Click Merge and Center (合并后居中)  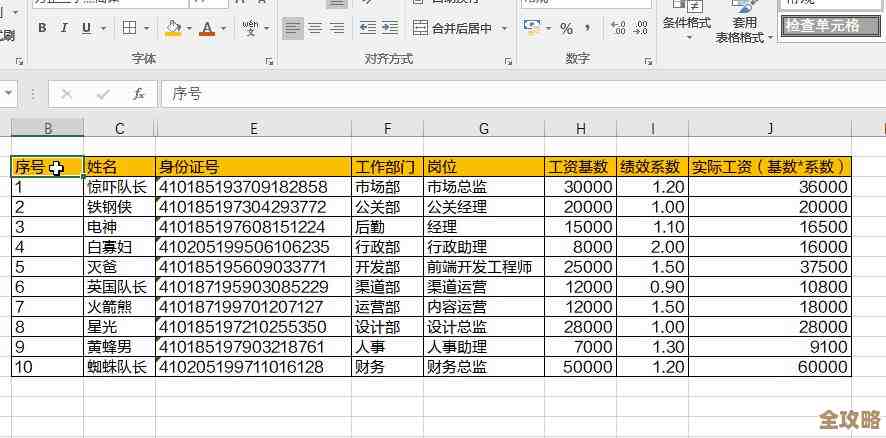click(452, 28)
